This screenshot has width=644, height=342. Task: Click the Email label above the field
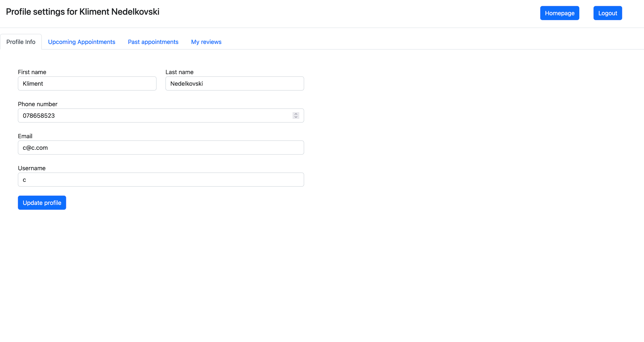pos(25,136)
